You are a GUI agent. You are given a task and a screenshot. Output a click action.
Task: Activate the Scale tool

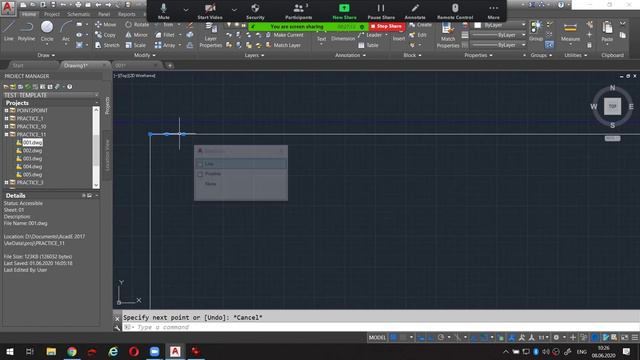tap(136, 45)
